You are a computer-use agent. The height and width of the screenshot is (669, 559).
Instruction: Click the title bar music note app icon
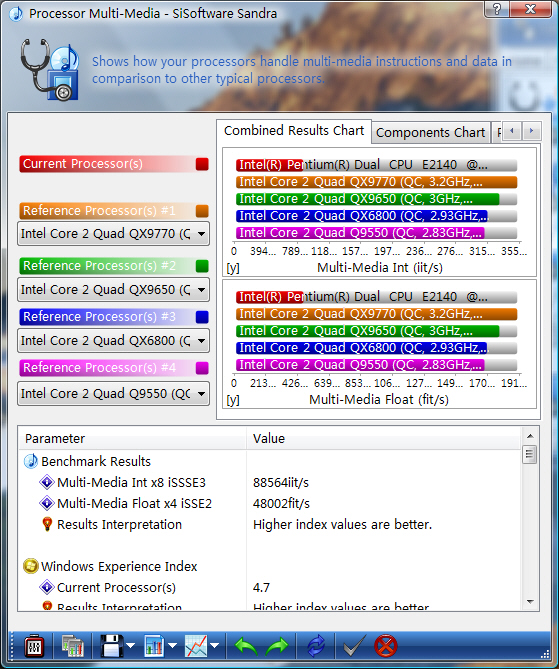click(x=16, y=13)
